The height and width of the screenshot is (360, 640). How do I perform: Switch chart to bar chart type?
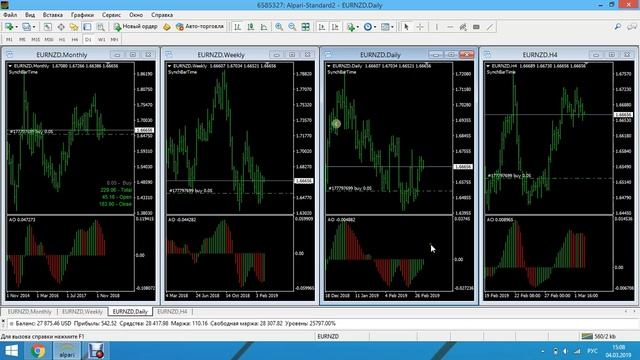[237, 27]
